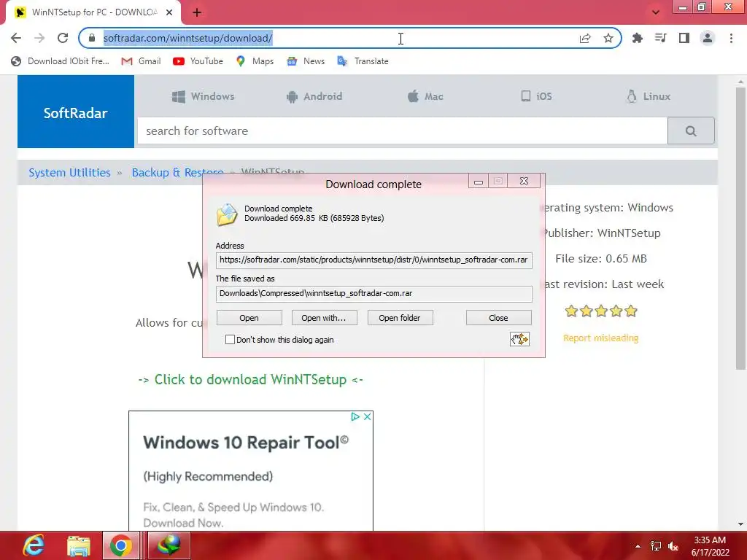This screenshot has height=560, width=747.
Task: Click the drag-and-drop hand icon in dialog
Action: point(519,339)
